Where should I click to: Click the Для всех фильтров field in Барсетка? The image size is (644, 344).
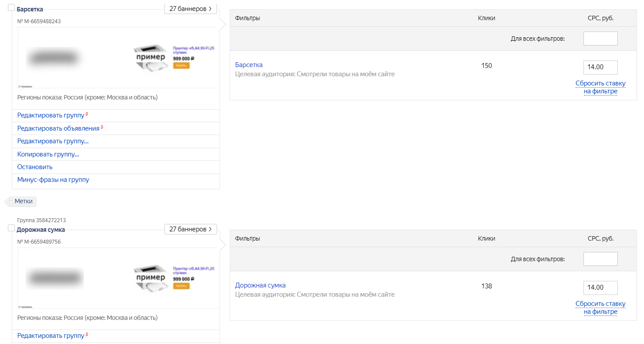(x=600, y=39)
